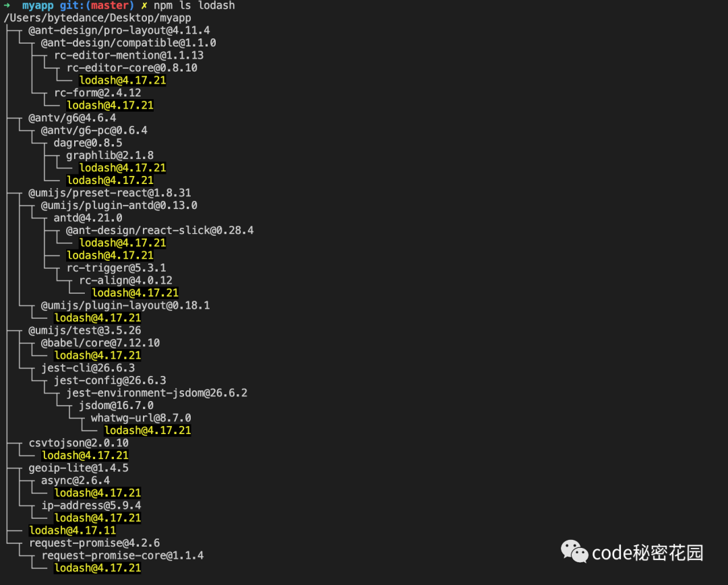Image resolution: width=728 pixels, height=585 pixels.
Task: Select the async@2.6.4 entry
Action: pos(75,481)
